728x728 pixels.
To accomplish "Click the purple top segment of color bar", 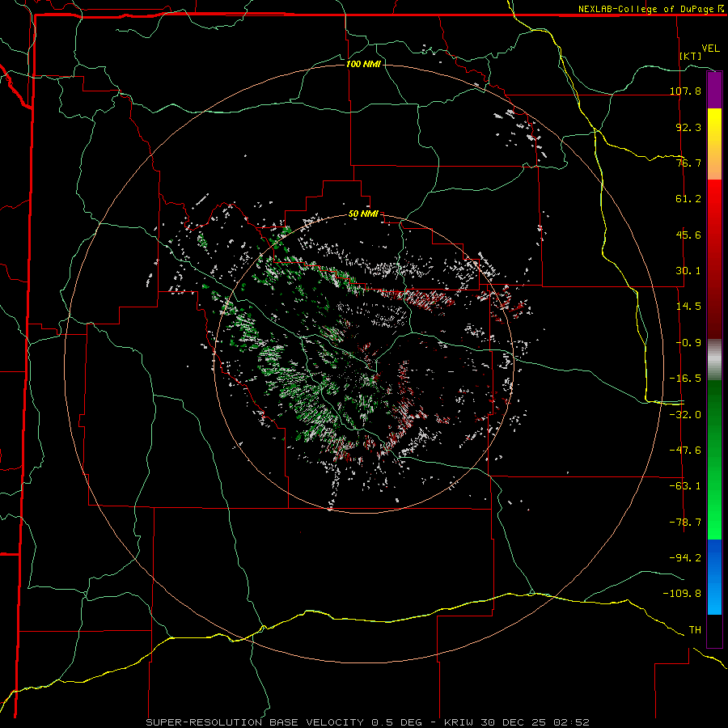I will click(714, 91).
